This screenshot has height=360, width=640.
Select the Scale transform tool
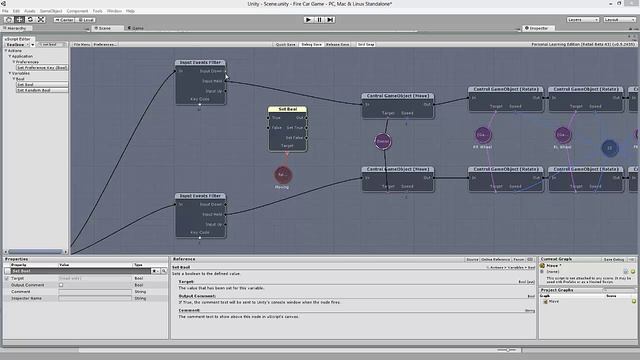pos(41,20)
